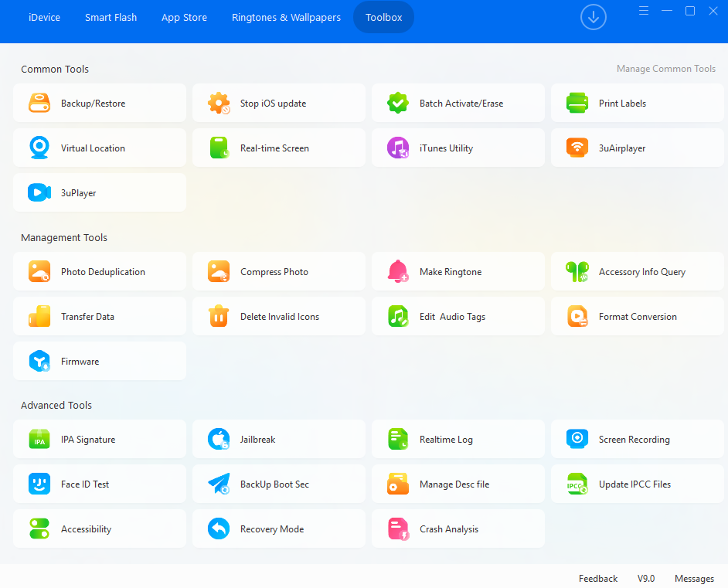Click the Face ID Test smiley icon
Viewport: 728px width, 588px height.
coord(39,484)
